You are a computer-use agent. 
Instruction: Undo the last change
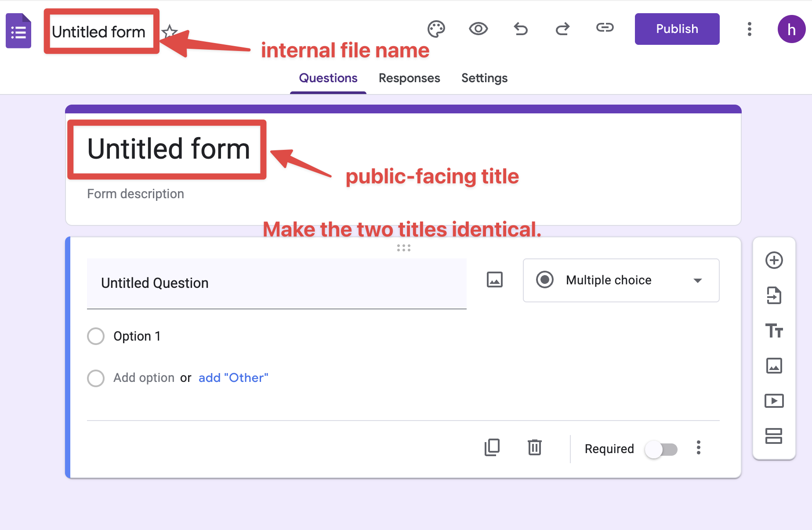(x=520, y=29)
